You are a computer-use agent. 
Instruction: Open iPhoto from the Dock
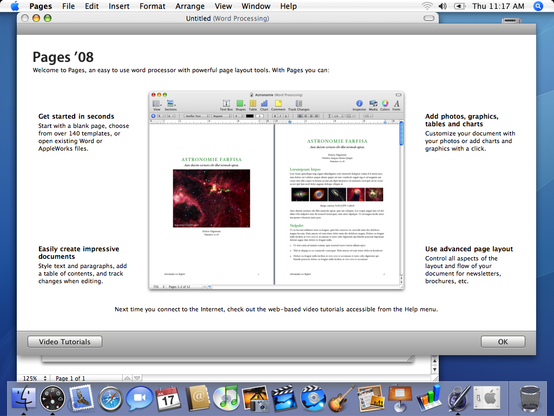[x=255, y=399]
